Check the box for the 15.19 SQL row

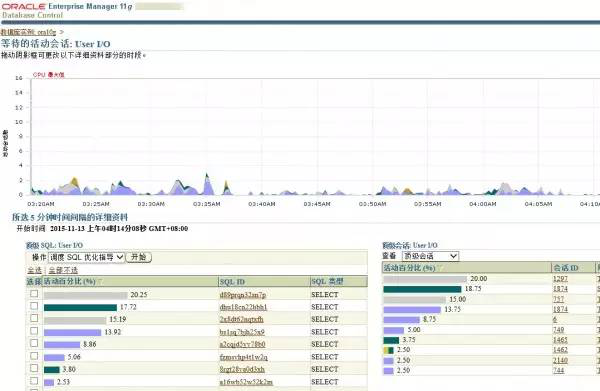pyautogui.click(x=34, y=318)
